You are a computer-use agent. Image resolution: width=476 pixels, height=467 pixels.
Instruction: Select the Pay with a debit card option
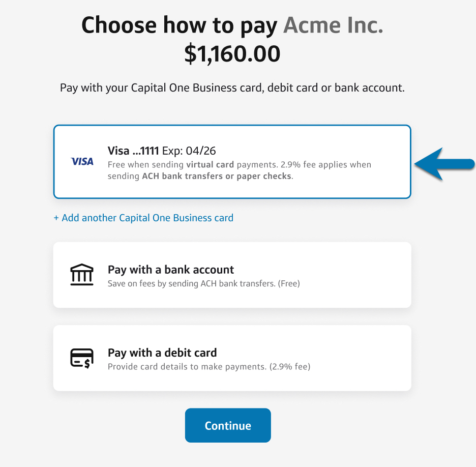point(232,358)
